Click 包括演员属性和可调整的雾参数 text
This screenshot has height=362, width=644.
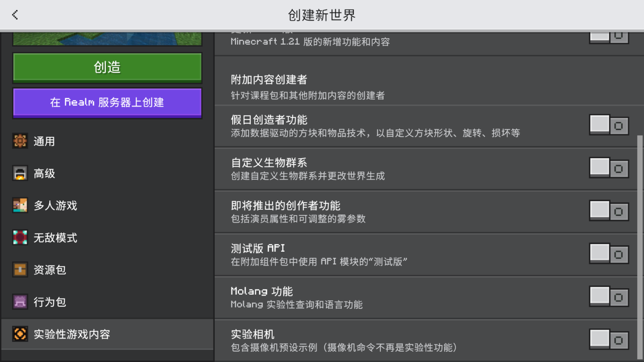click(x=298, y=219)
